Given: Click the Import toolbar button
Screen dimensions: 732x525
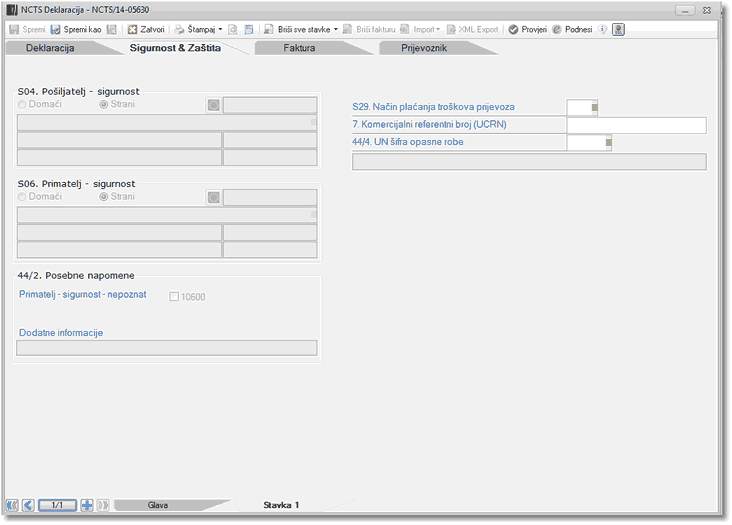Looking at the screenshot, I should click(x=417, y=29).
